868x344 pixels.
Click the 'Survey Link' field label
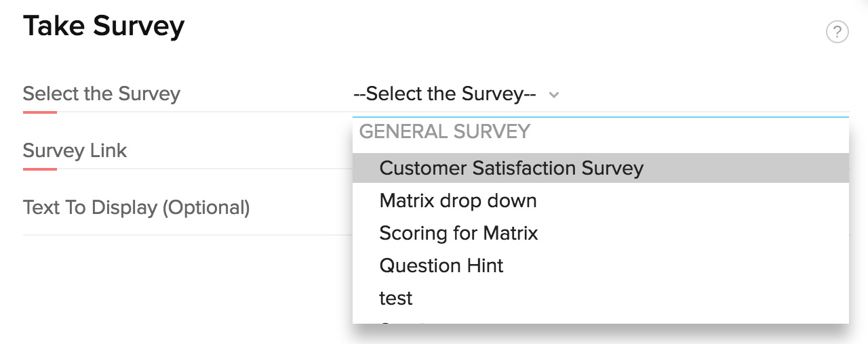75,150
